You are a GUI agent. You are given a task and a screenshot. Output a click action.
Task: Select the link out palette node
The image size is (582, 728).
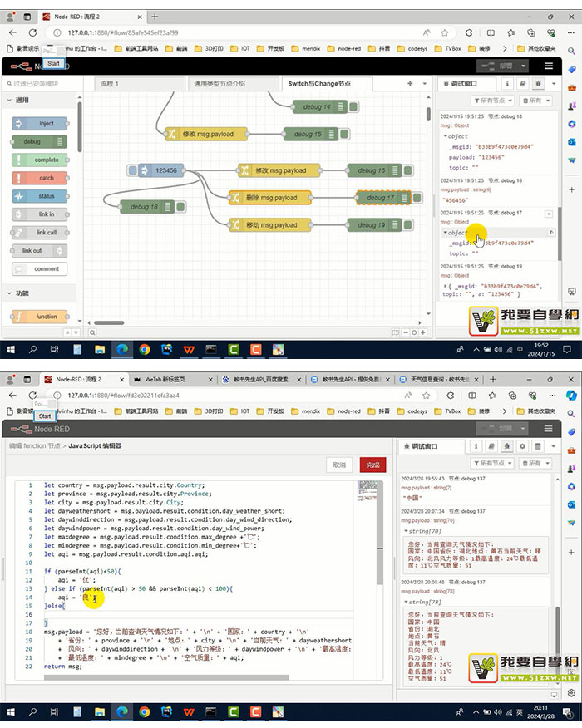[x=40, y=251]
